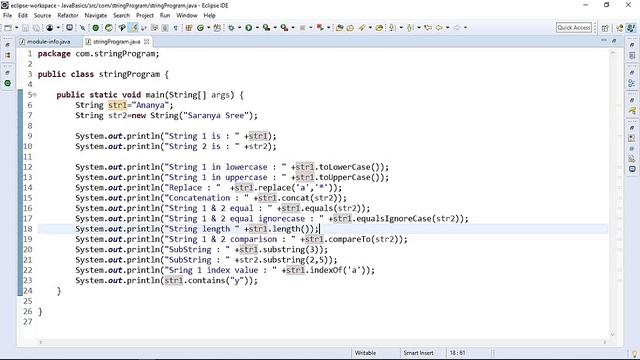
Task: Collapse main method fold marker on line 5
Action: pos(35,95)
